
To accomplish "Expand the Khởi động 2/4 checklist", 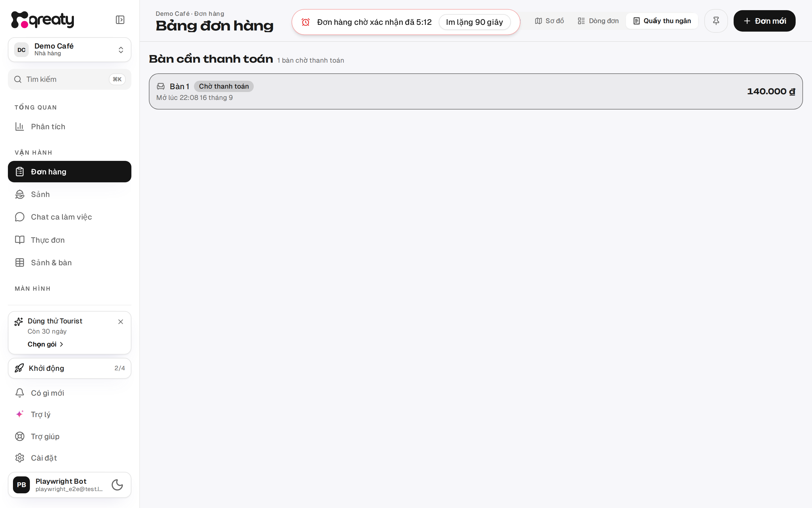I will coord(69,368).
